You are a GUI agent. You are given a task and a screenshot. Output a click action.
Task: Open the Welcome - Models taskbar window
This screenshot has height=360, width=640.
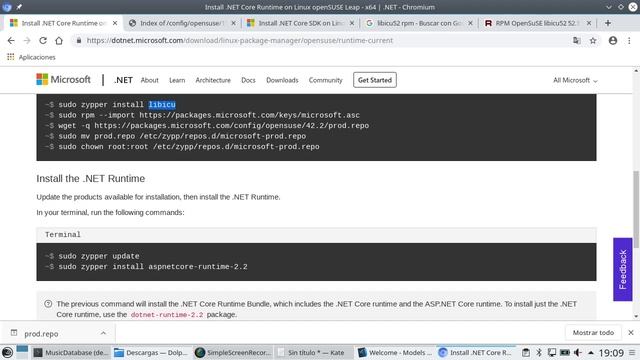point(394,353)
